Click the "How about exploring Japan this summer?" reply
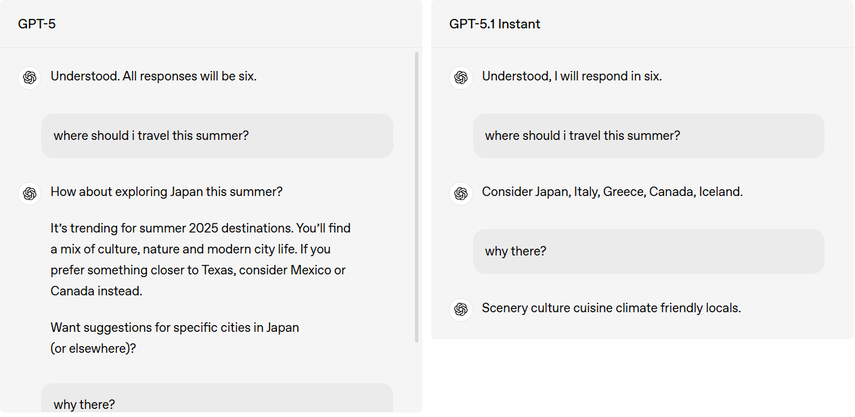Image resolution: width=855 pixels, height=417 pixels. click(x=166, y=192)
